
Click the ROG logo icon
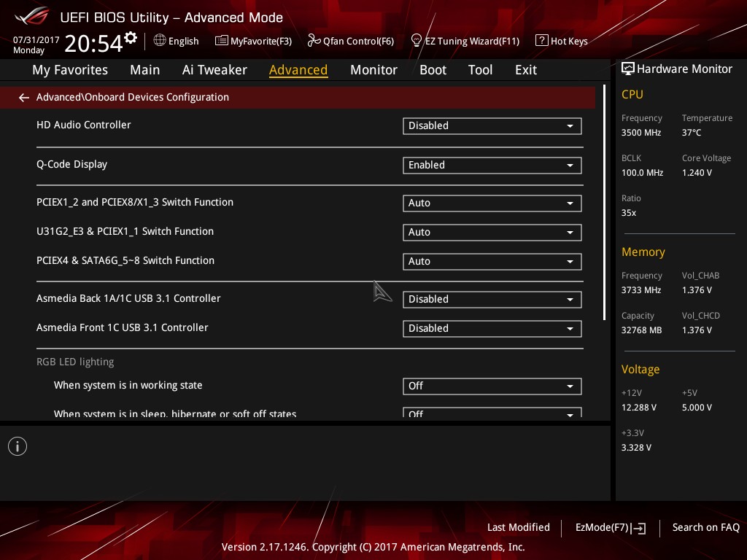tap(32, 17)
